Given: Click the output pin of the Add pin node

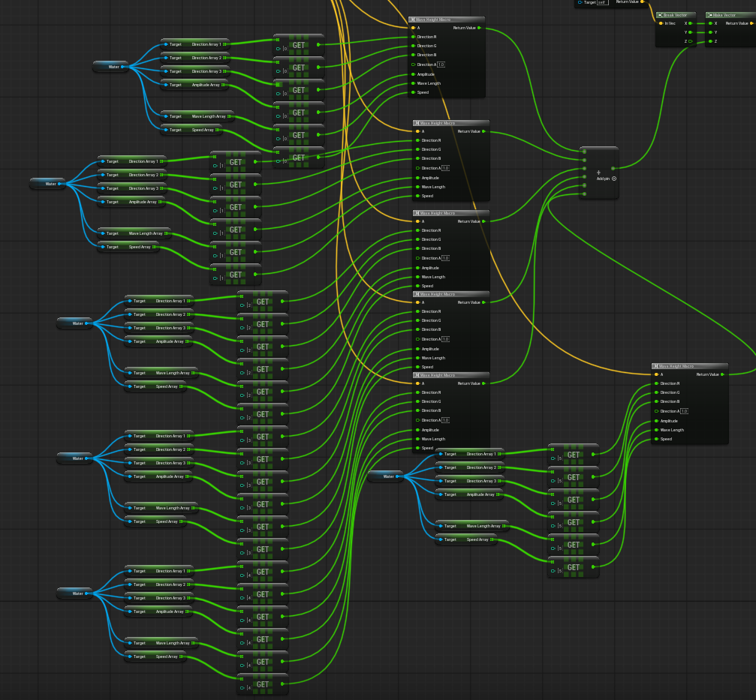Looking at the screenshot, I should point(613,169).
